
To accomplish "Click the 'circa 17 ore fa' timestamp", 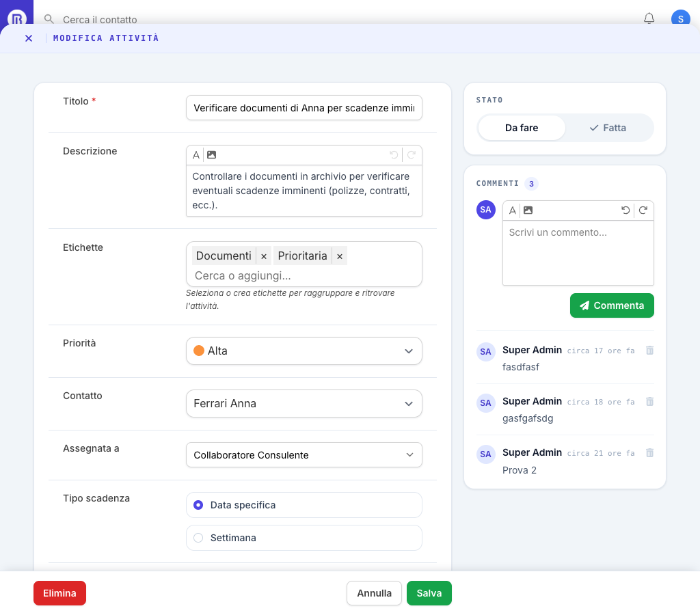I will point(601,351).
